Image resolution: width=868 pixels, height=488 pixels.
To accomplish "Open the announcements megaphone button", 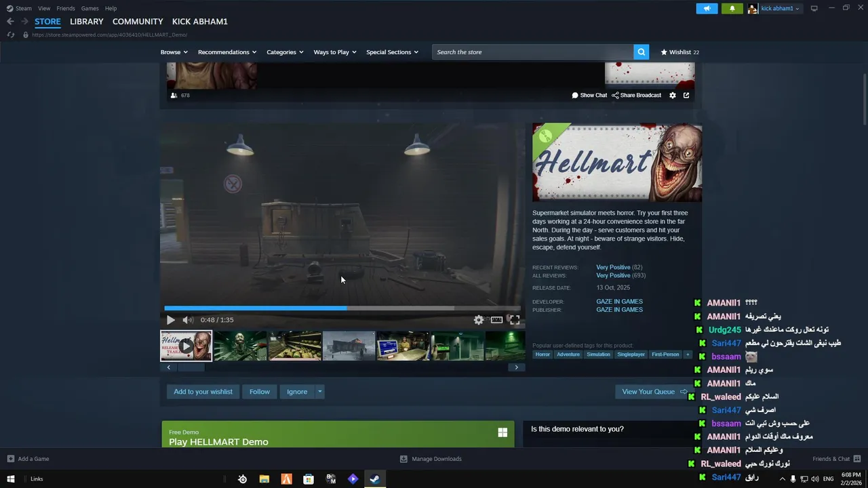I will 707,8.
